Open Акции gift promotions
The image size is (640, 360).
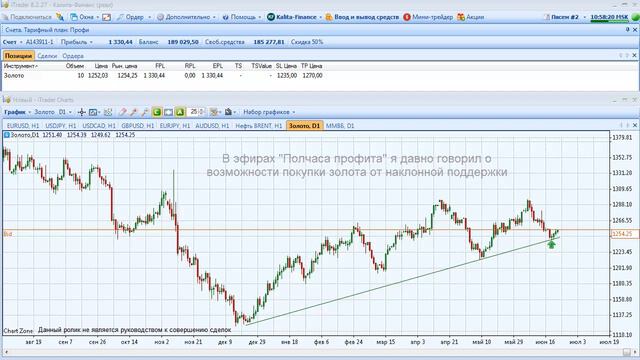point(471,17)
